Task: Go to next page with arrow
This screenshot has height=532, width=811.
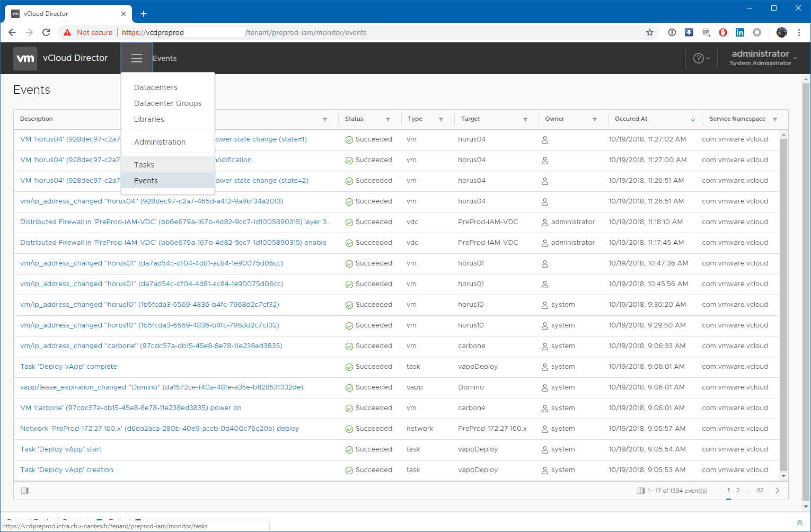Action: (x=777, y=491)
